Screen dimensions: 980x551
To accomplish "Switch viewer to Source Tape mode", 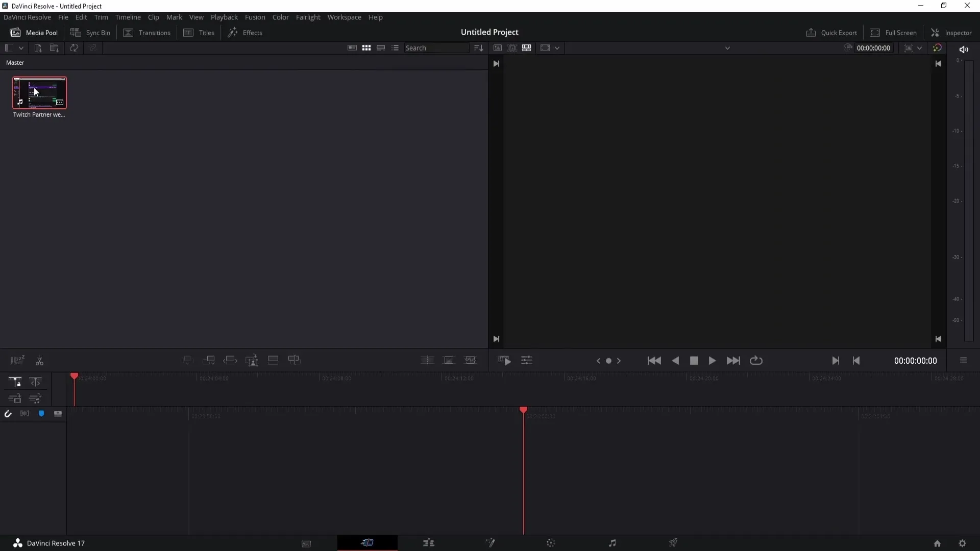I will 512,48.
